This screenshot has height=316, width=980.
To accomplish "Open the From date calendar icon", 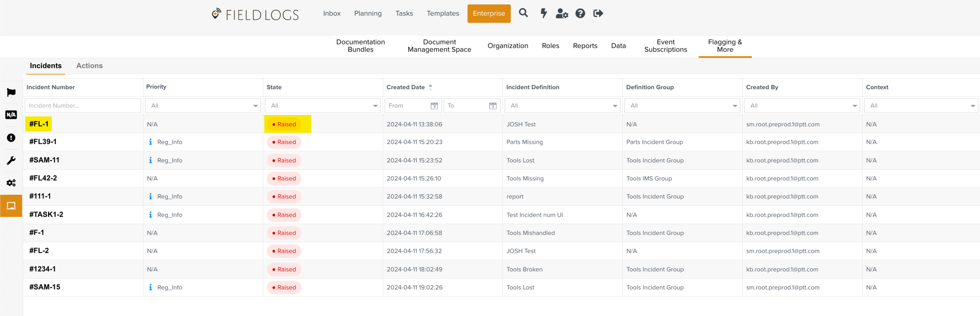I will click(x=434, y=106).
